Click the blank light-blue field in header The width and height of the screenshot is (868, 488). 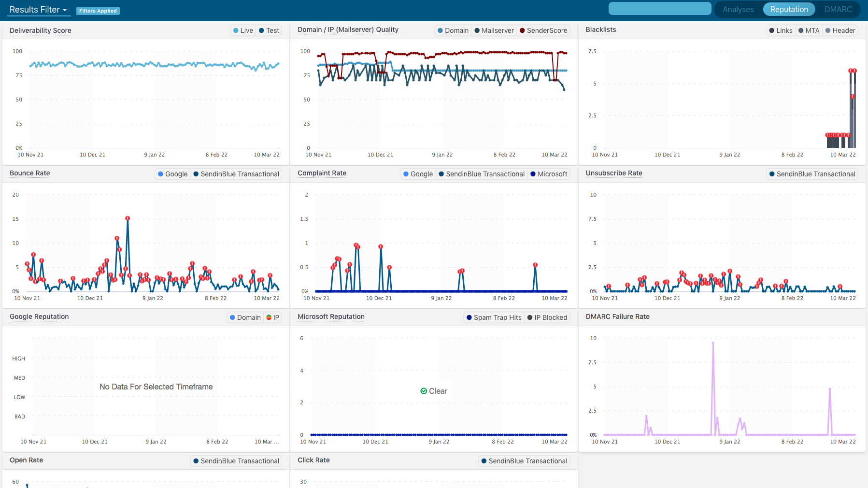(x=660, y=9)
